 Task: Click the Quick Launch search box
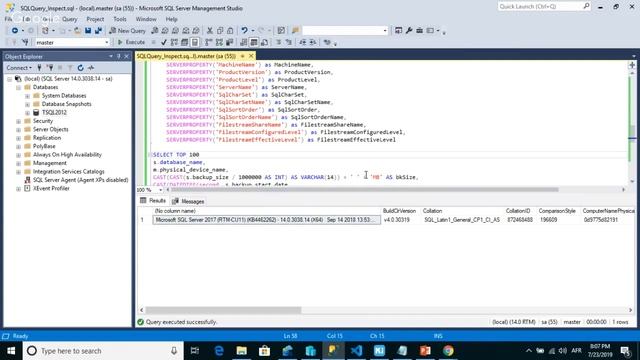pos(544,7)
